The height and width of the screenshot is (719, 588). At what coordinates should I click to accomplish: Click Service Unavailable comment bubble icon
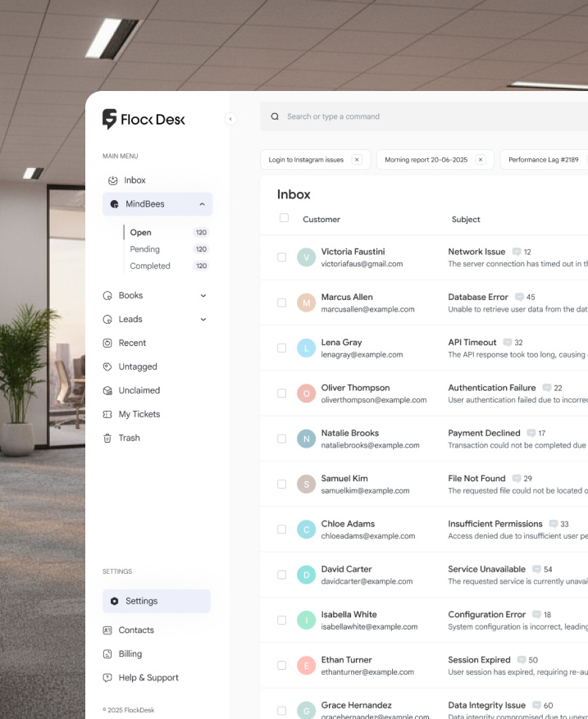click(x=536, y=570)
